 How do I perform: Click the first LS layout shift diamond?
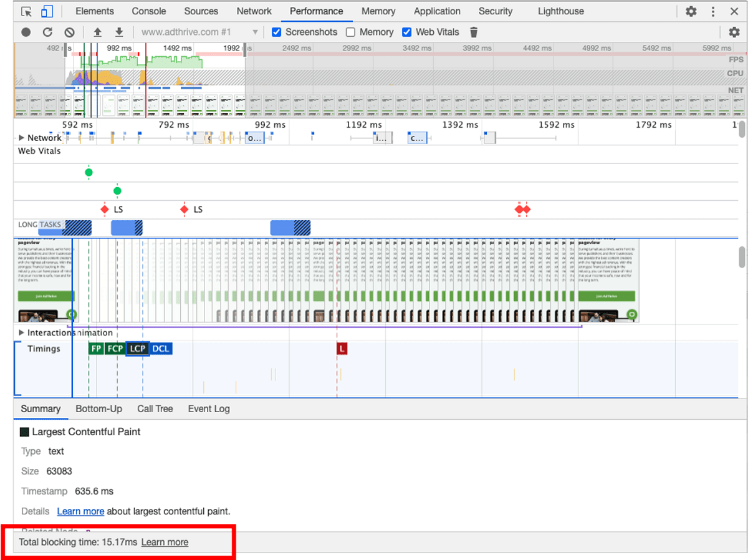105,210
